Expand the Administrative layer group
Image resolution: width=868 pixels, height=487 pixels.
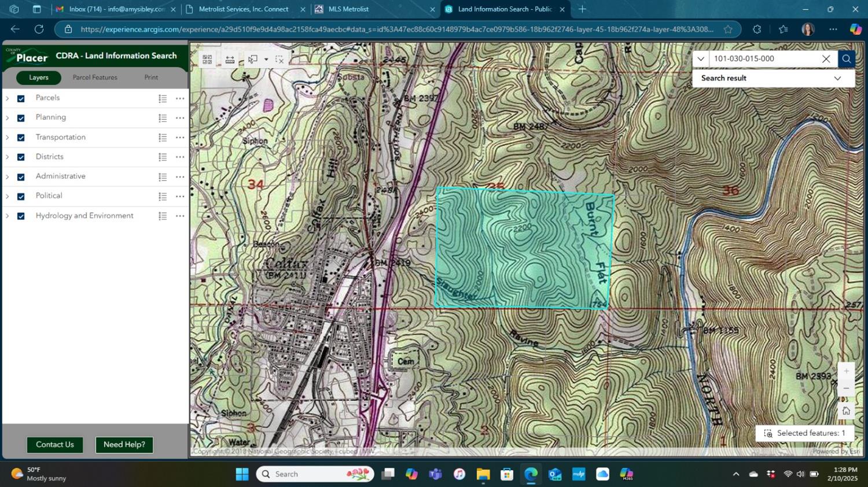(x=8, y=177)
